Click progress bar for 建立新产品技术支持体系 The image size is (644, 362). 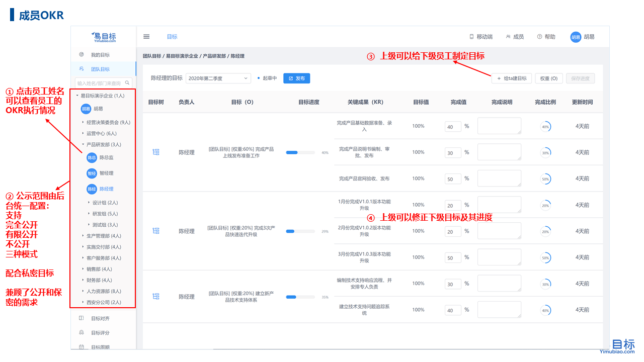tap(300, 297)
